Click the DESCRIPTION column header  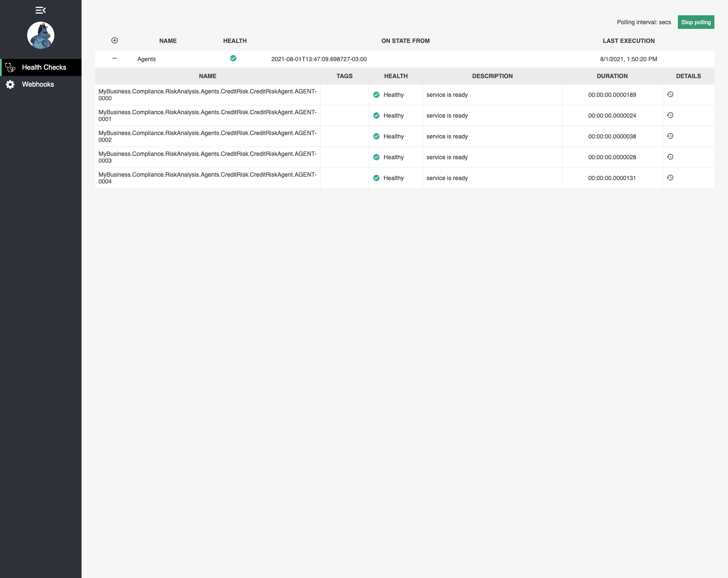coord(492,76)
